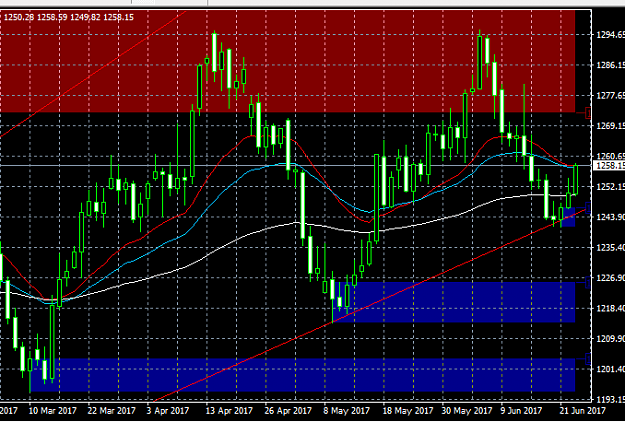Viewport: 625px width, 422px height.
Task: Select the lower blue support zone near 1201.40
Action: coord(303,375)
